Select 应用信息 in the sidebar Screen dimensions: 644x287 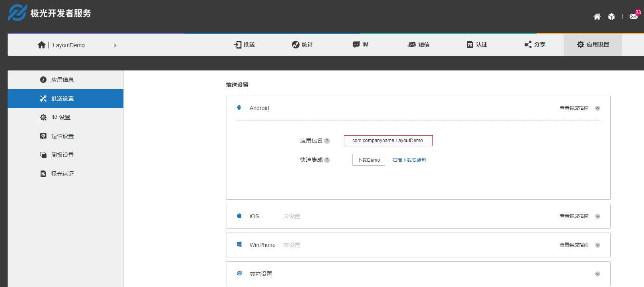click(x=65, y=80)
